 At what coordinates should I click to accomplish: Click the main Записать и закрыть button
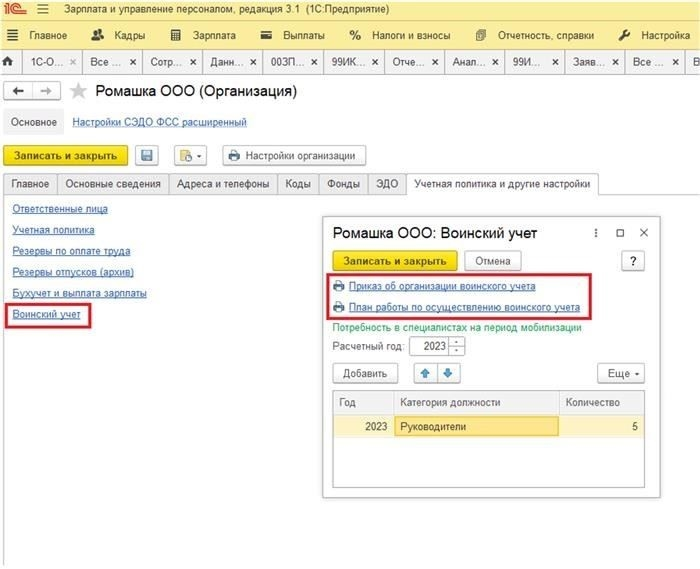point(65,156)
